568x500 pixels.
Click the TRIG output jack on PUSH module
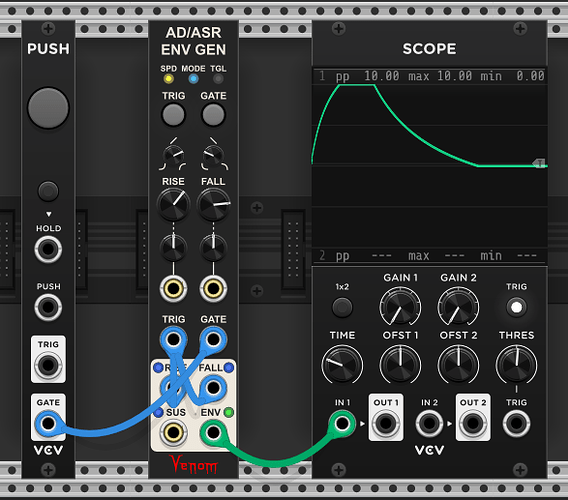[48, 365]
